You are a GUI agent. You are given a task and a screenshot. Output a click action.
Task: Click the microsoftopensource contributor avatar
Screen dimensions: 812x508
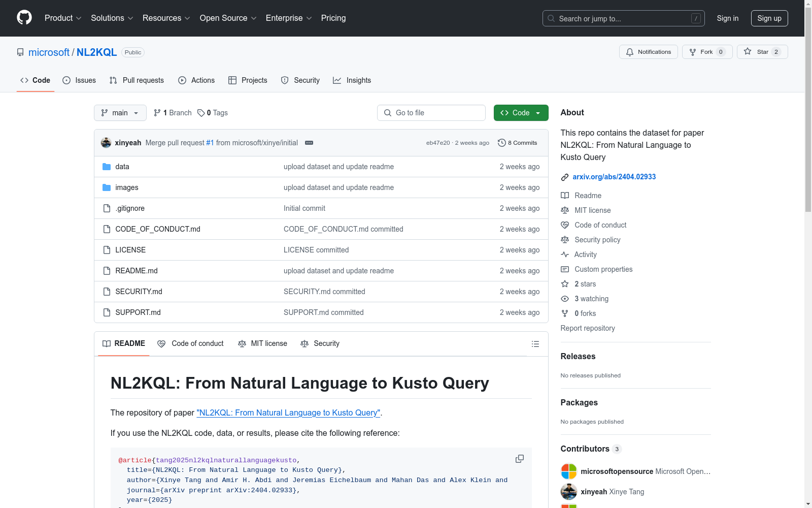[x=569, y=471]
